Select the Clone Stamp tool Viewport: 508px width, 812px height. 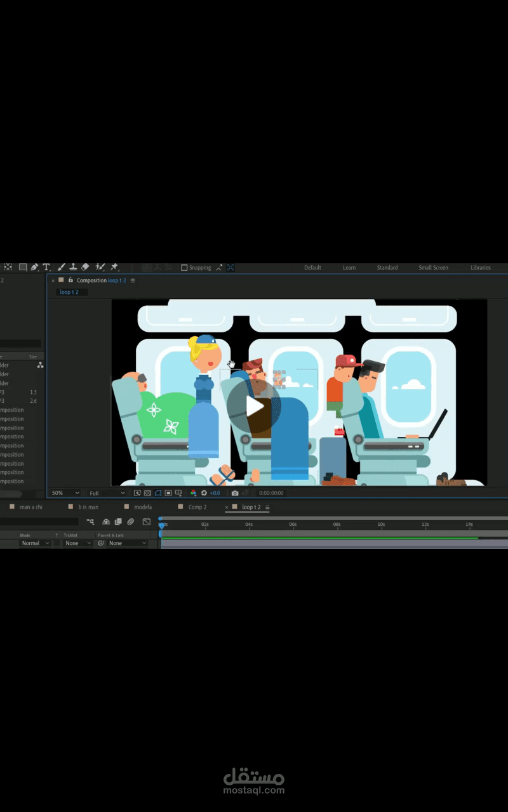(x=73, y=268)
